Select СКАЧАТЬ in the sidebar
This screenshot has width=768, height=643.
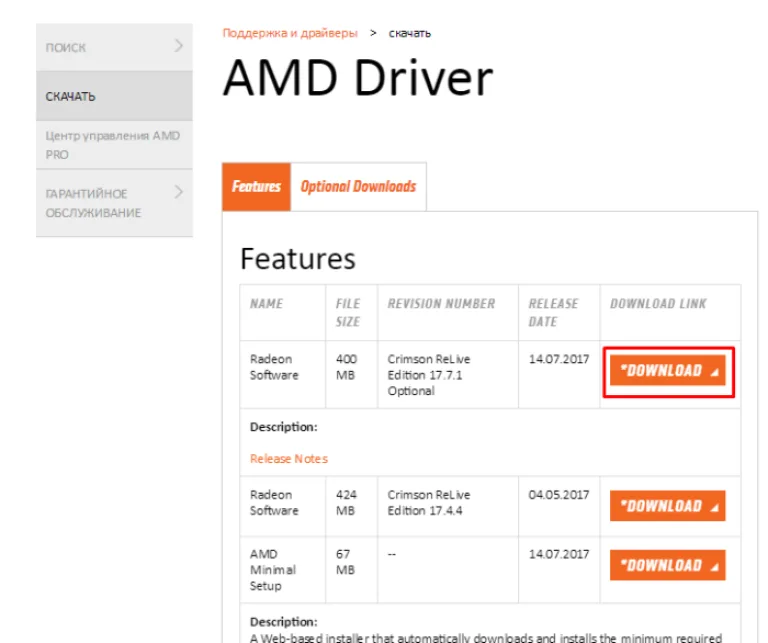point(114,96)
